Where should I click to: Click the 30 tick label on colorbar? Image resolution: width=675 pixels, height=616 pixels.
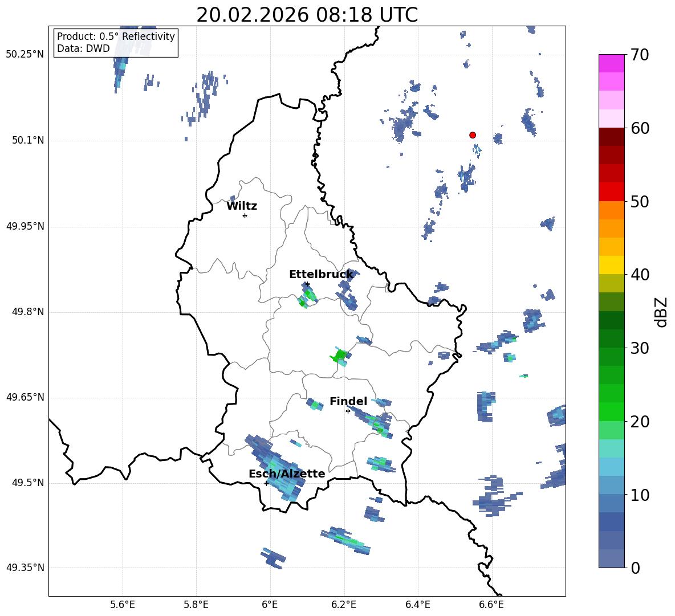click(640, 348)
